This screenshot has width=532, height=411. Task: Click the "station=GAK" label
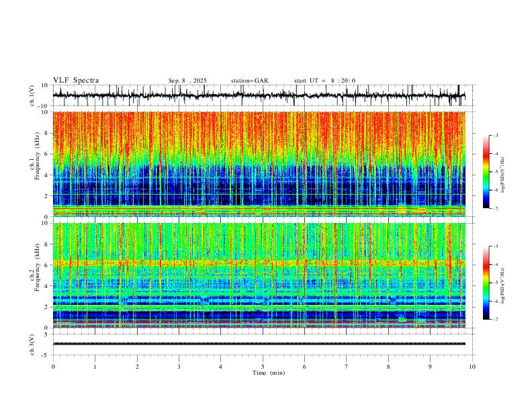[x=249, y=81]
